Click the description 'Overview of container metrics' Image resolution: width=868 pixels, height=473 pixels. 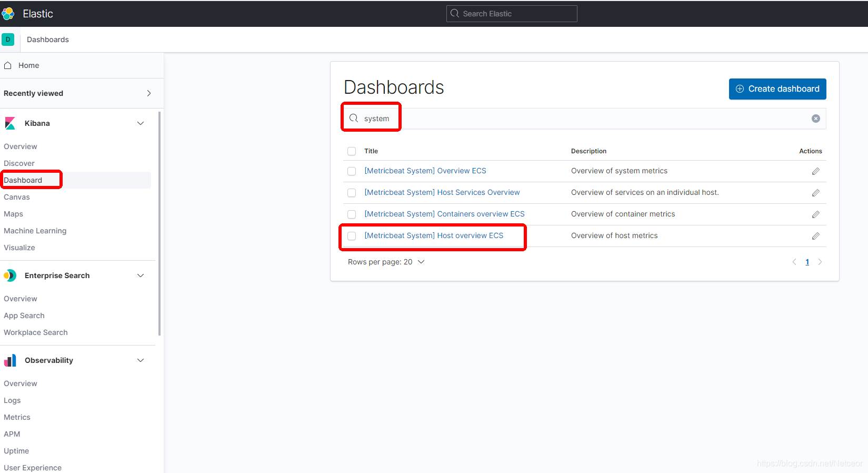click(x=623, y=214)
